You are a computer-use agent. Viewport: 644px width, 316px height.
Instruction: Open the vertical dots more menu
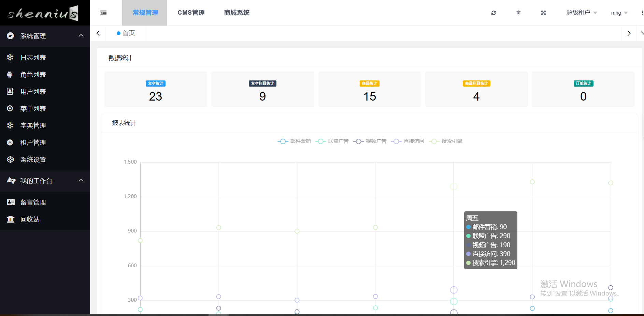coord(642,13)
